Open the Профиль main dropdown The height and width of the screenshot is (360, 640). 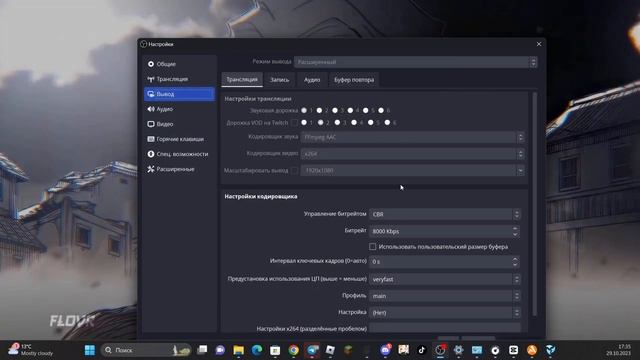445,296
